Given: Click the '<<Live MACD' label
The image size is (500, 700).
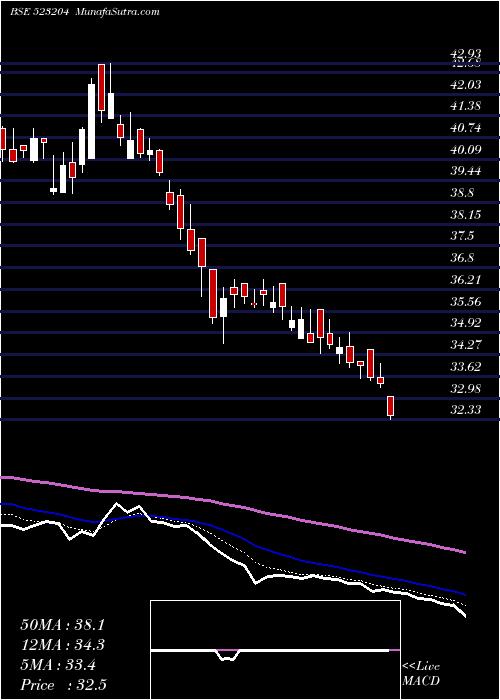Looking at the screenshot, I should tap(421, 674).
